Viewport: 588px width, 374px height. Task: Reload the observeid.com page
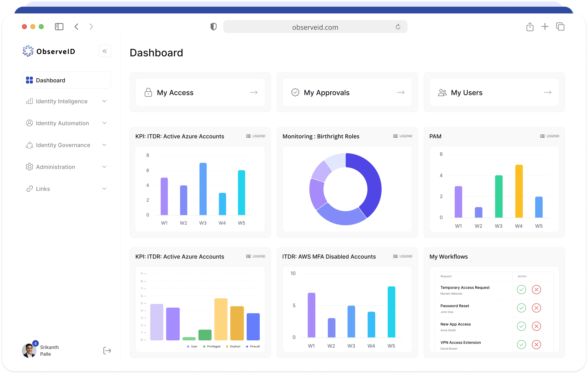click(x=398, y=27)
